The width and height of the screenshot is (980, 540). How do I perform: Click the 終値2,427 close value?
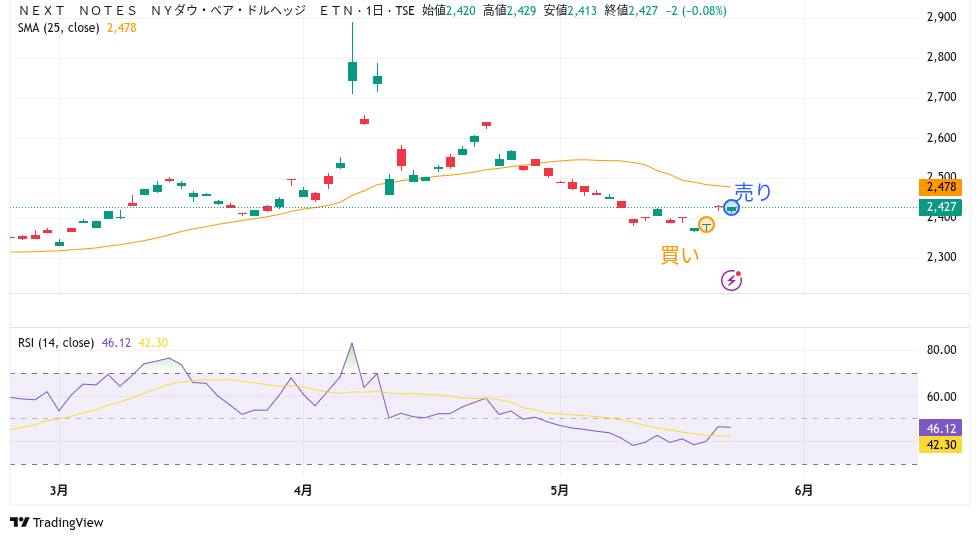point(631,11)
